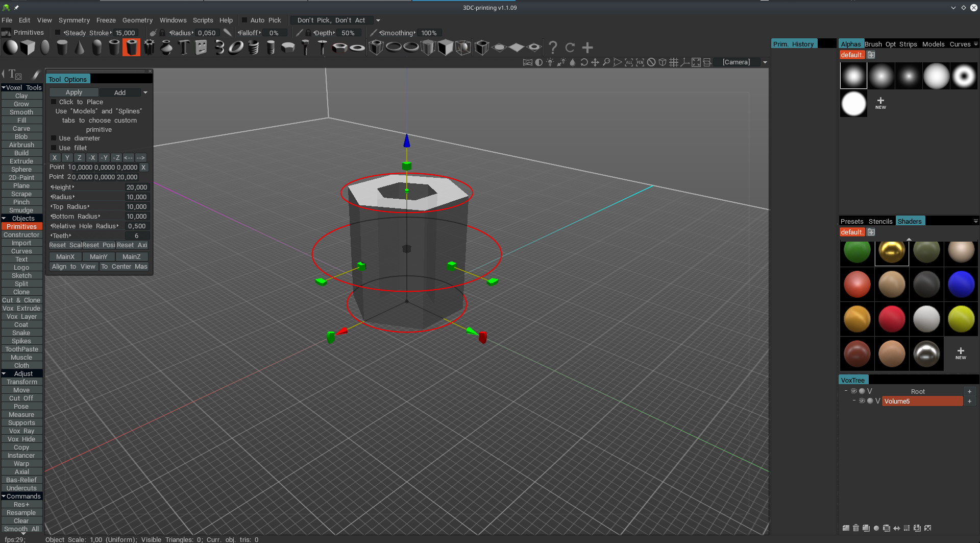Viewport: 980px width, 543px height.
Task: Toggle the light bulb lighting icon
Action: tap(550, 62)
